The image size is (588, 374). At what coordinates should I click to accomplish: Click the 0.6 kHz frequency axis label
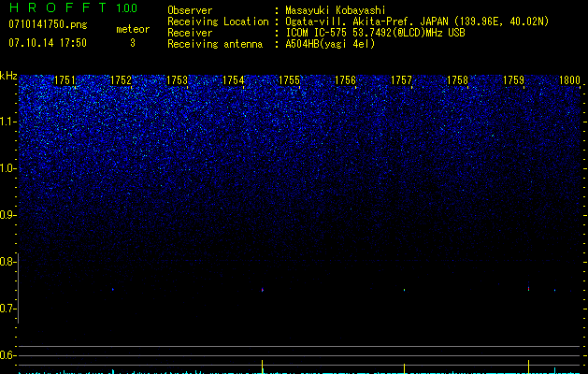coord(7,355)
